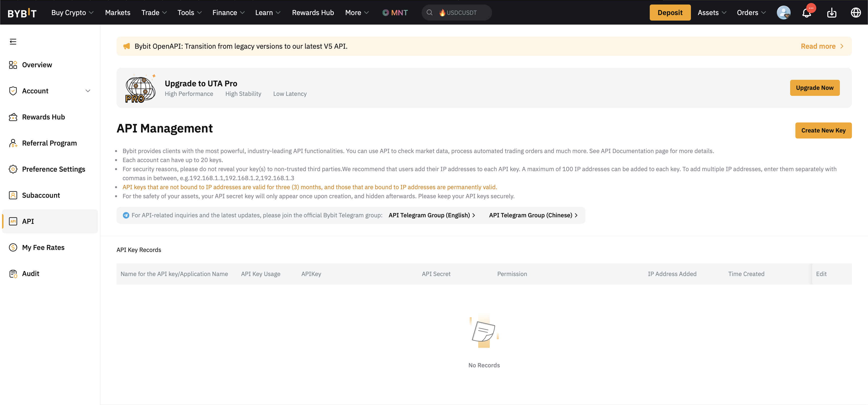Image resolution: width=868 pixels, height=405 pixels.
Task: Click the app download icon in header
Action: (831, 13)
